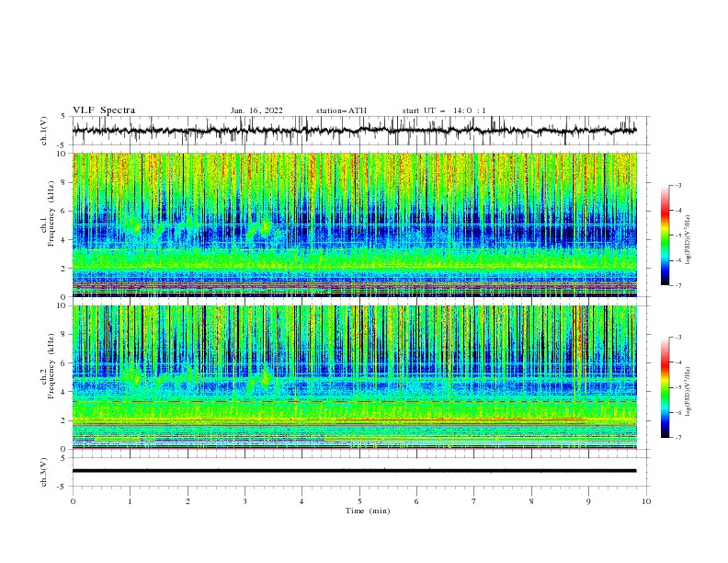Click the "VLF Spectra" plot title

click(104, 110)
